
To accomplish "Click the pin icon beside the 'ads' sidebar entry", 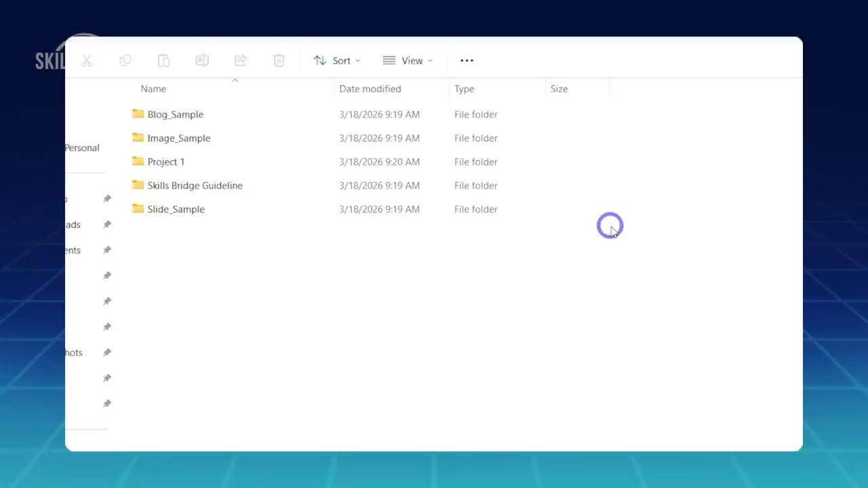I will point(107,224).
